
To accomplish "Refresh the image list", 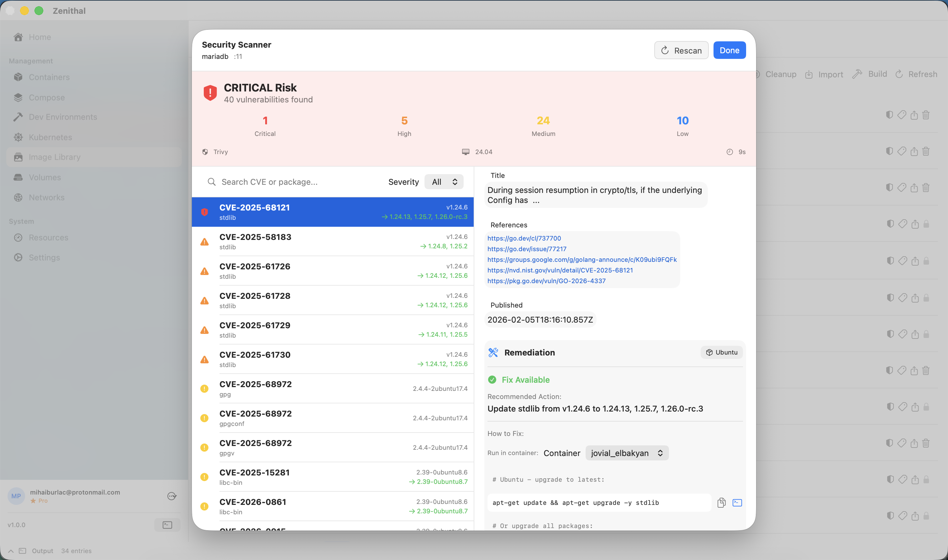I will tap(916, 74).
